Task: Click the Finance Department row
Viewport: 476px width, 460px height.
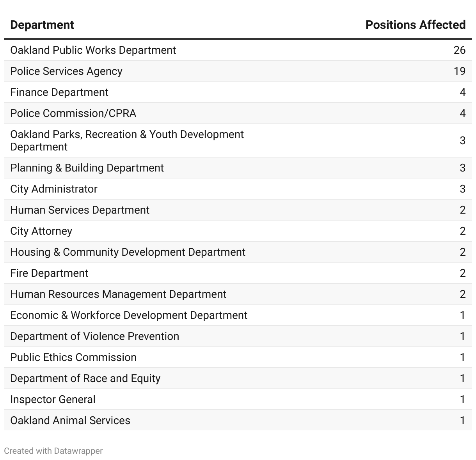Action: [238, 92]
